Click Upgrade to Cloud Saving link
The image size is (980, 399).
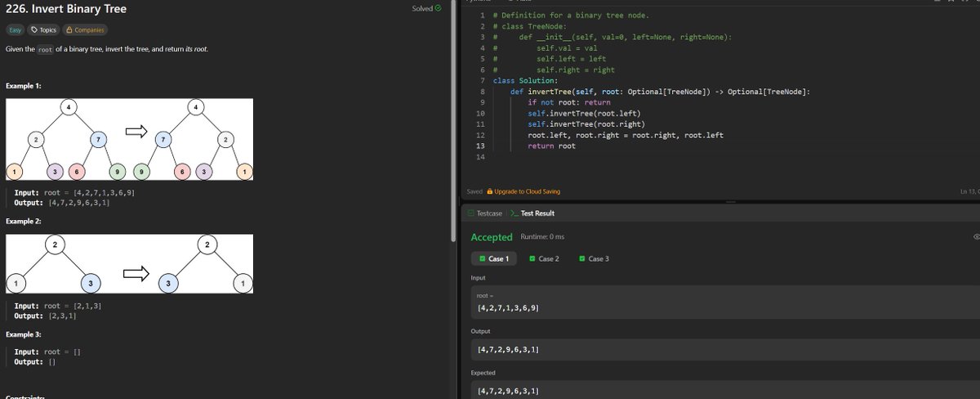pos(528,191)
